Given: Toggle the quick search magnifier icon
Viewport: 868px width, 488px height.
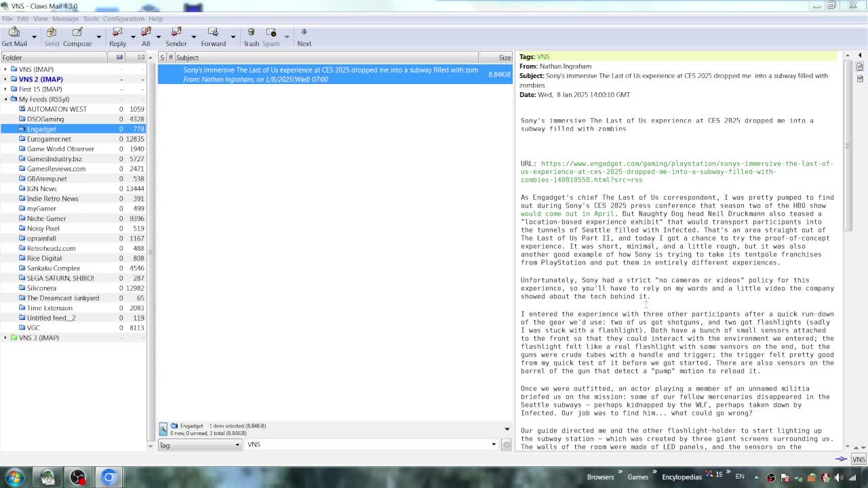Looking at the screenshot, I should tap(163, 429).
